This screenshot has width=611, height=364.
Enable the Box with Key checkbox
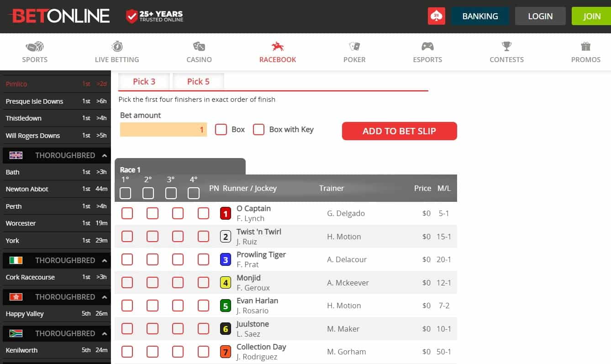259,130
